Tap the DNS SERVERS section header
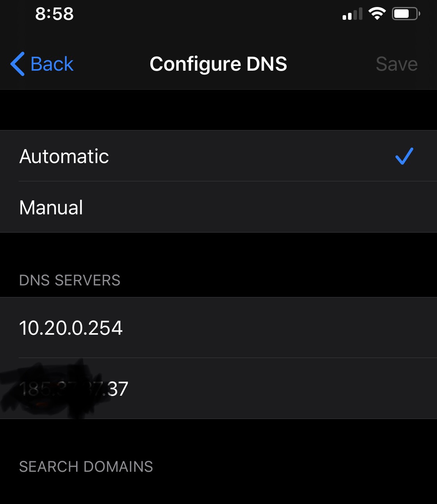Viewport: 437px width, 504px height. (x=70, y=280)
